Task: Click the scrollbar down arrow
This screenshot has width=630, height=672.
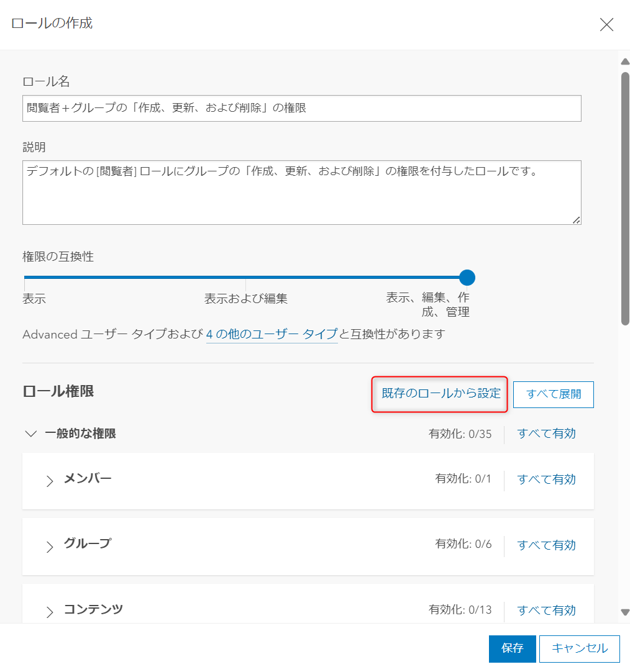Action: coord(625,612)
